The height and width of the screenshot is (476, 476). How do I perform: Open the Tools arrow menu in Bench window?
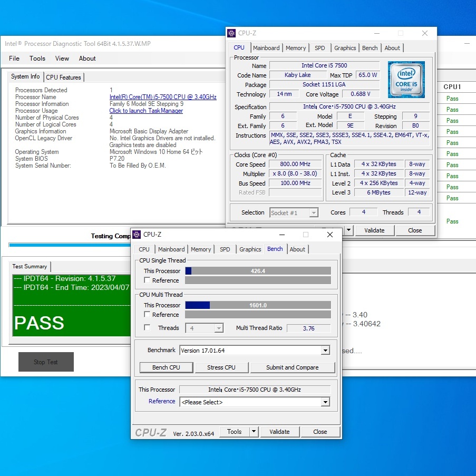[x=254, y=431]
